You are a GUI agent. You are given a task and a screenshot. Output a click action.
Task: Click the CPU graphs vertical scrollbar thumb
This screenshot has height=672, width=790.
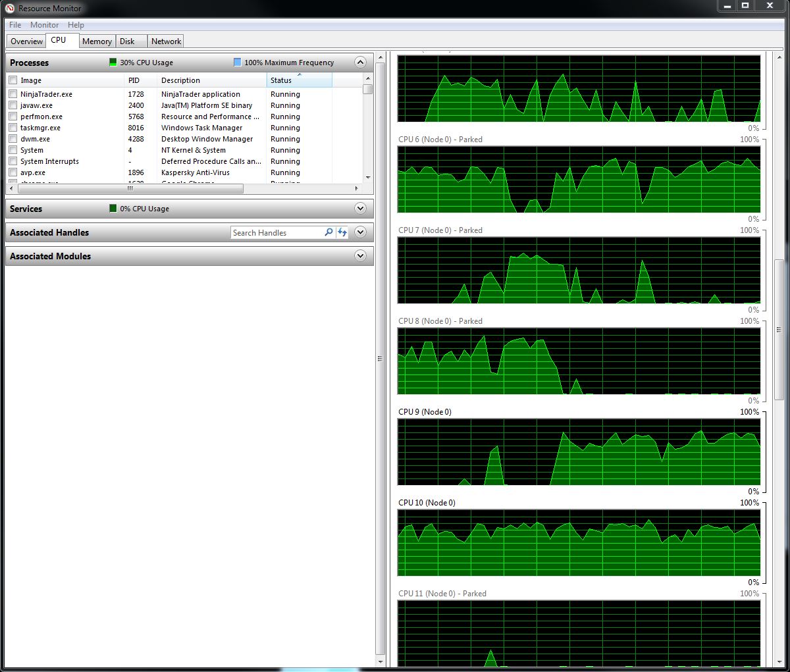point(779,329)
